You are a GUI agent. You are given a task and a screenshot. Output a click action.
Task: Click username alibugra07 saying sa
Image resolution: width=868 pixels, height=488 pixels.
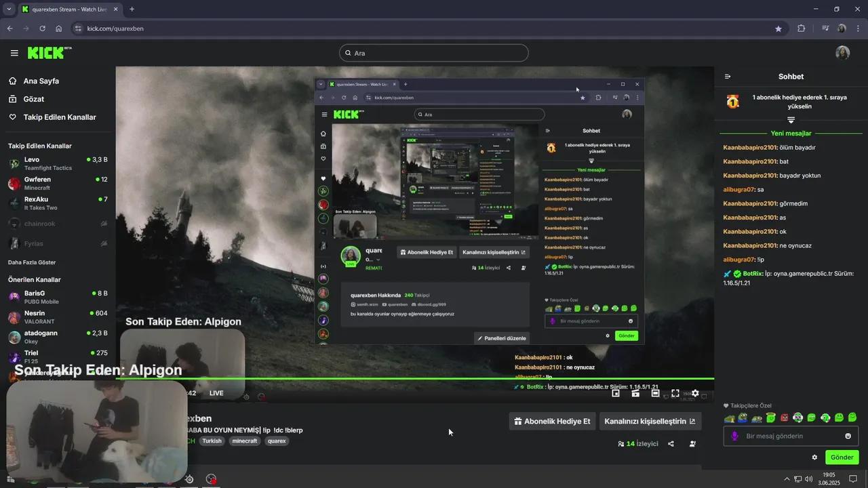point(739,190)
